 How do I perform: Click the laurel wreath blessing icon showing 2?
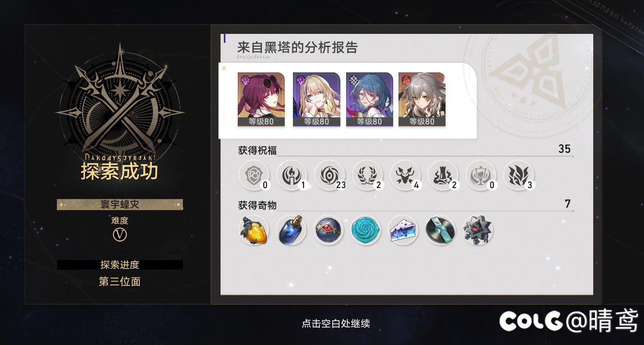tap(367, 175)
